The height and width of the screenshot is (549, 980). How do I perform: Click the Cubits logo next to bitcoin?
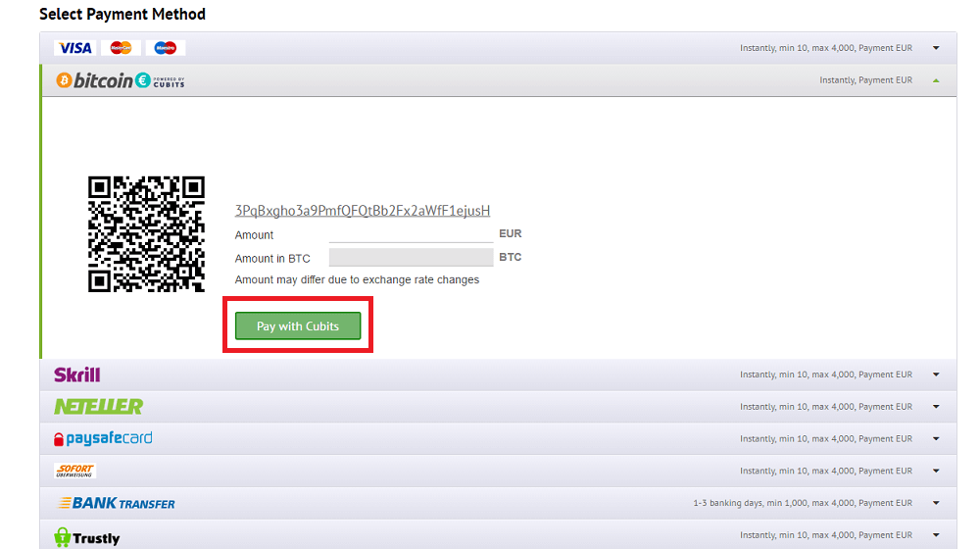161,80
